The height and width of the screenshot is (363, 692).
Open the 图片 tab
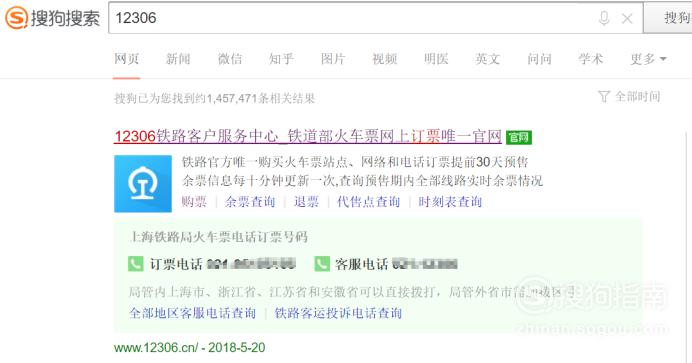333,59
